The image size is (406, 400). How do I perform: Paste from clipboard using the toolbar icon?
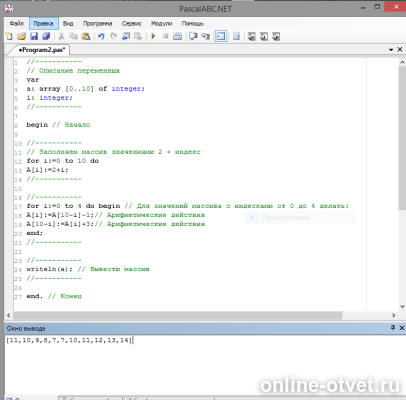coord(86,36)
